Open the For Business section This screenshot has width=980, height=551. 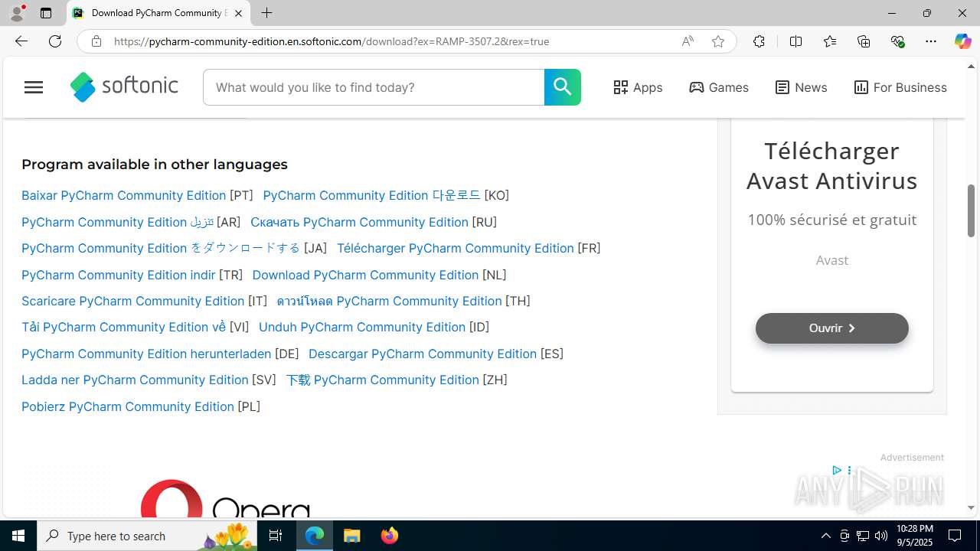pyautogui.click(x=900, y=87)
